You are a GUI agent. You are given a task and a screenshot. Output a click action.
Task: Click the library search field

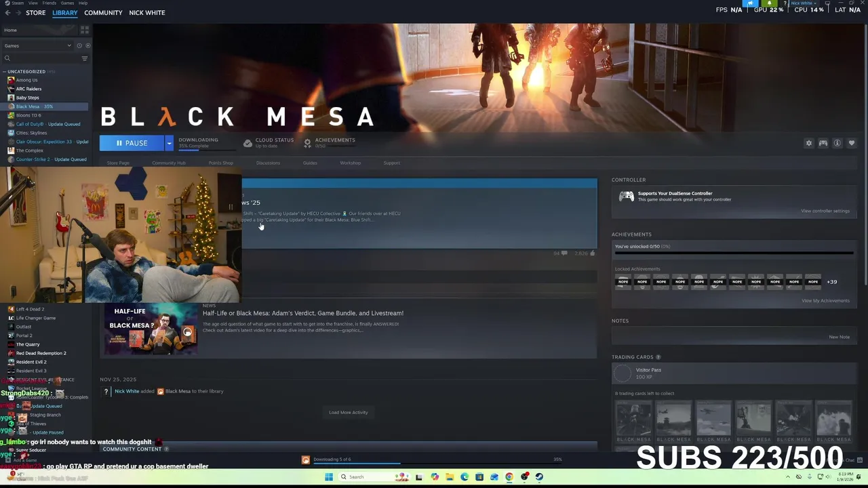pyautogui.click(x=41, y=58)
